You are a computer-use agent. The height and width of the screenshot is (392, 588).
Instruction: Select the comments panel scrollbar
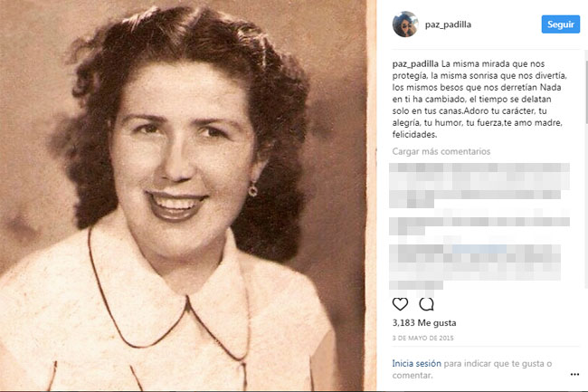(x=586, y=87)
